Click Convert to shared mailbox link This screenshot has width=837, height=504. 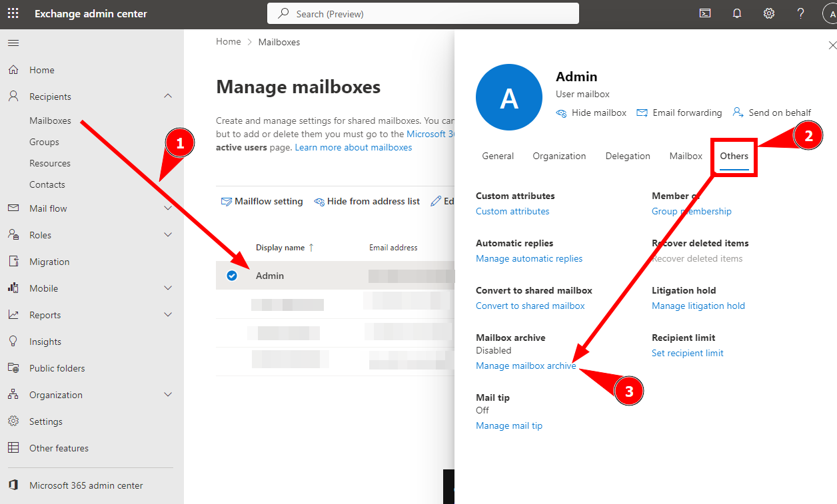tap(530, 306)
